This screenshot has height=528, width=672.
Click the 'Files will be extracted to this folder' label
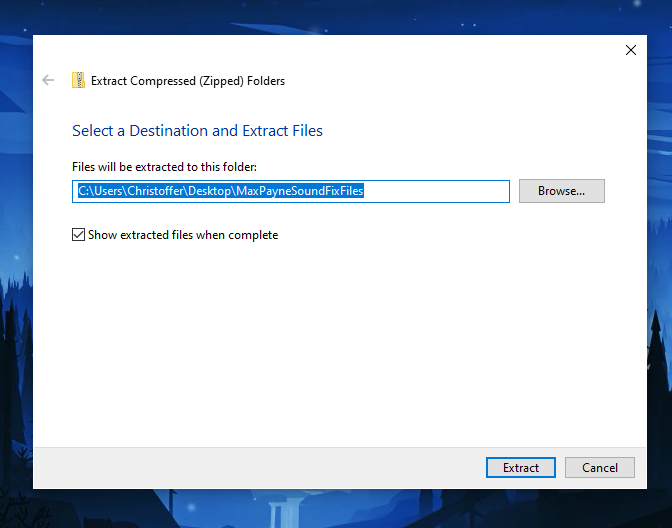pos(164,167)
